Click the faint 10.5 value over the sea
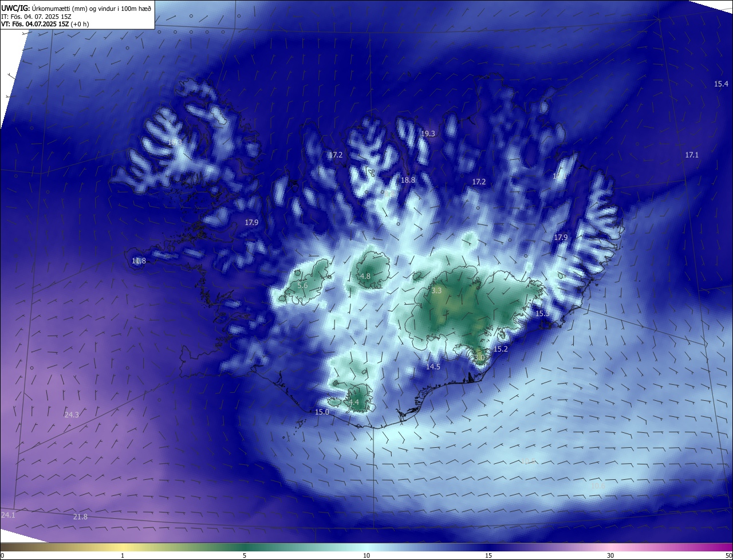733x560 pixels. (529, 462)
